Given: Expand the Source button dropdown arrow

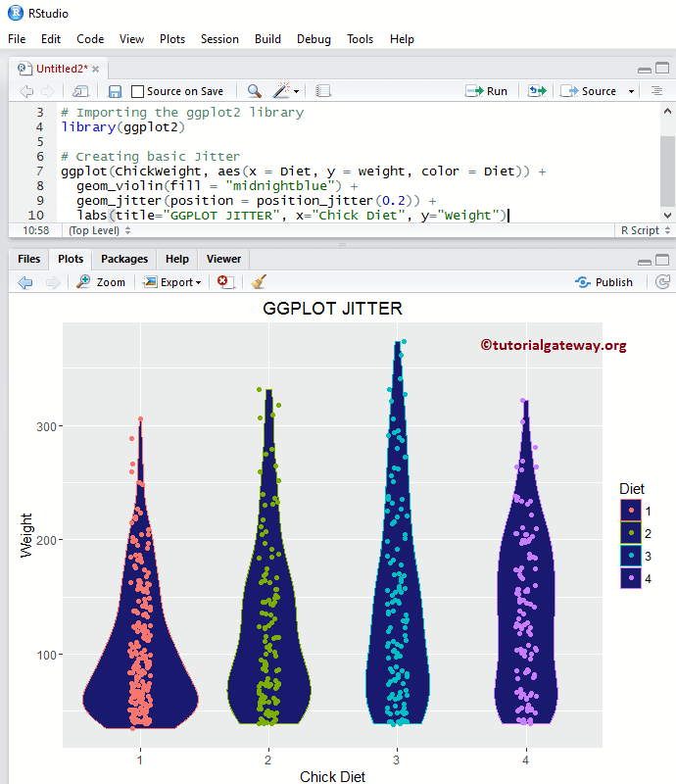Looking at the screenshot, I should pyautogui.click(x=631, y=91).
